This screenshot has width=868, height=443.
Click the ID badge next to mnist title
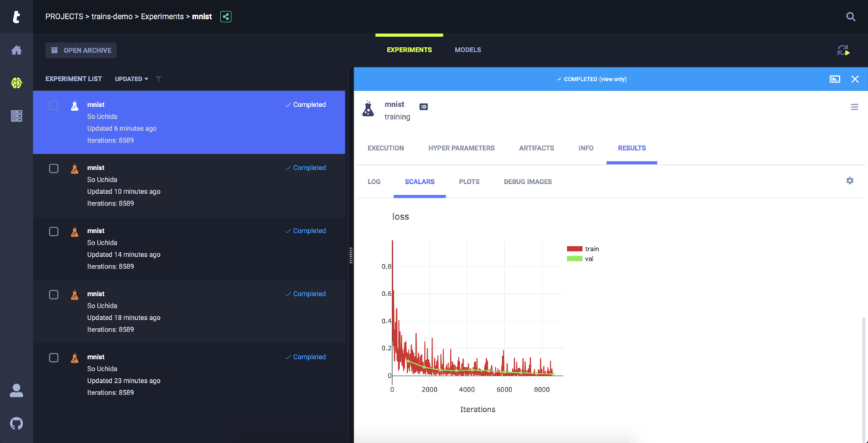[424, 106]
